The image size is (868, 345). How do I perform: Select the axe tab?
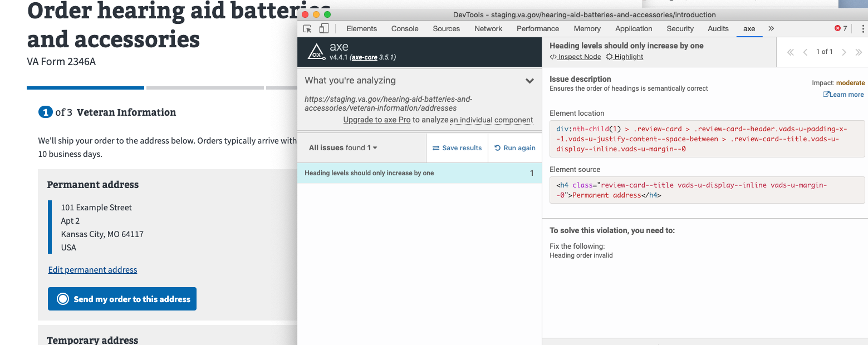(749, 28)
